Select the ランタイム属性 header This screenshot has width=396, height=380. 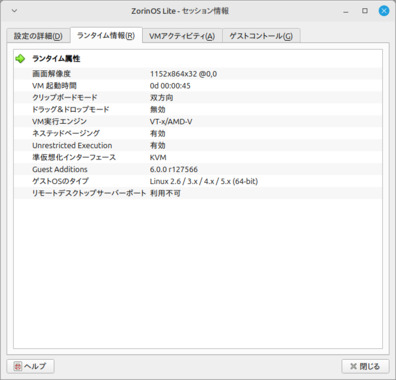(56, 59)
